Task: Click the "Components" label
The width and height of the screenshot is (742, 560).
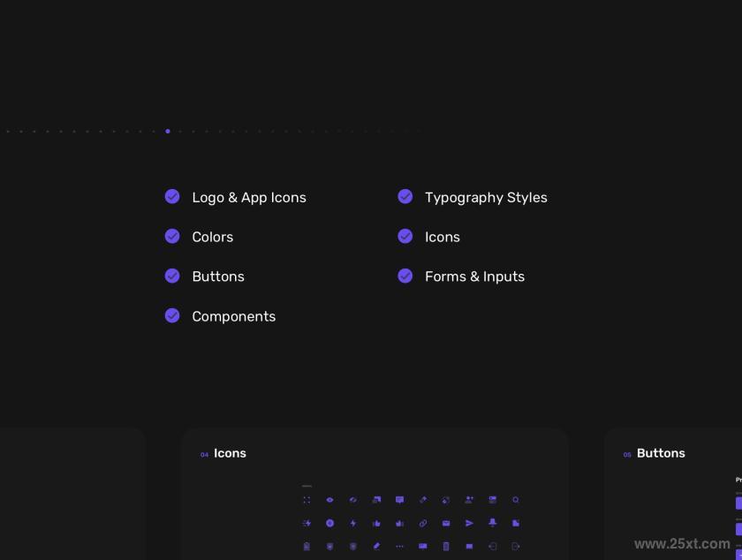Action: coord(234,316)
